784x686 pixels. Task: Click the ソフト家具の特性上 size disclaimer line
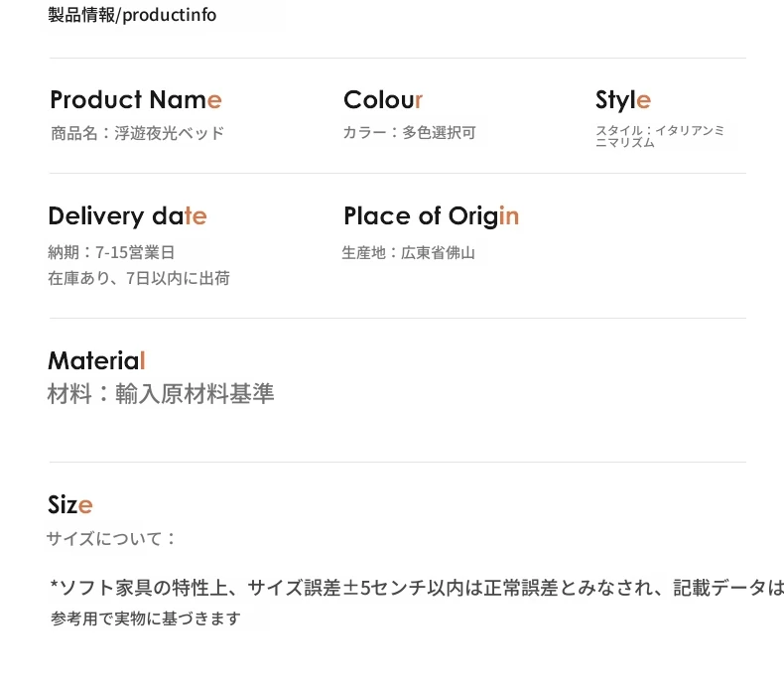pos(417,588)
